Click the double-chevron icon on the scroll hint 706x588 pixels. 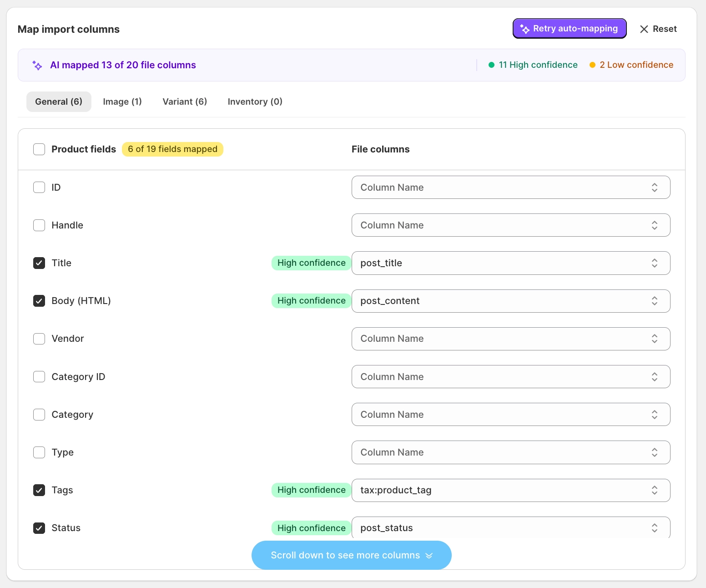pyautogui.click(x=429, y=555)
